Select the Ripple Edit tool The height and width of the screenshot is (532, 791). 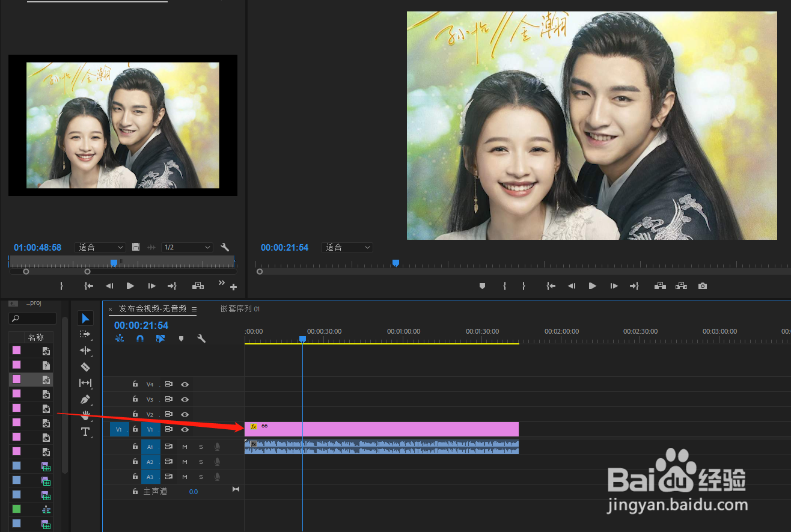tap(85, 350)
